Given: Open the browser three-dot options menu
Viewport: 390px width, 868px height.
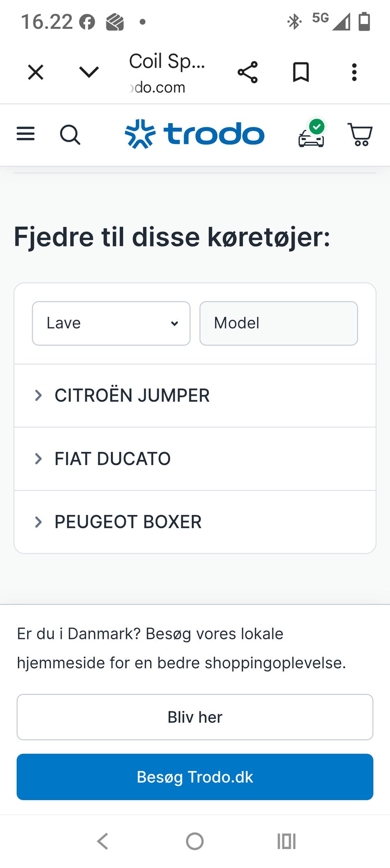Looking at the screenshot, I should pos(354,72).
